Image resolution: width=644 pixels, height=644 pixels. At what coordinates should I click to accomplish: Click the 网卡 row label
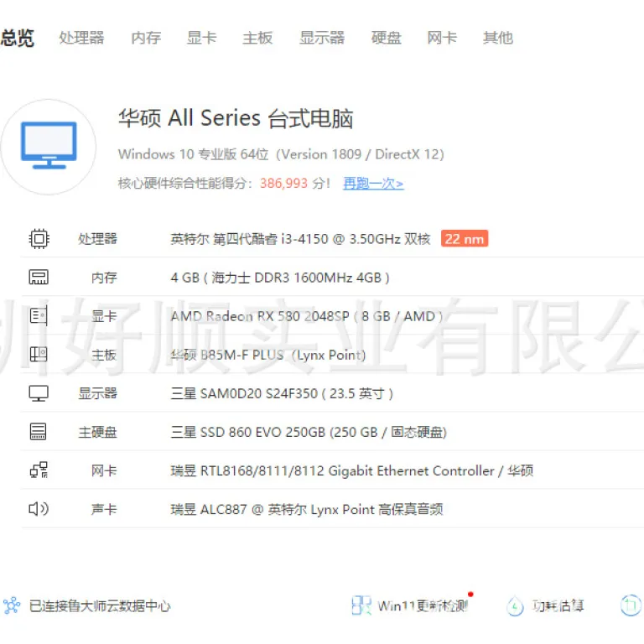pyautogui.click(x=104, y=470)
